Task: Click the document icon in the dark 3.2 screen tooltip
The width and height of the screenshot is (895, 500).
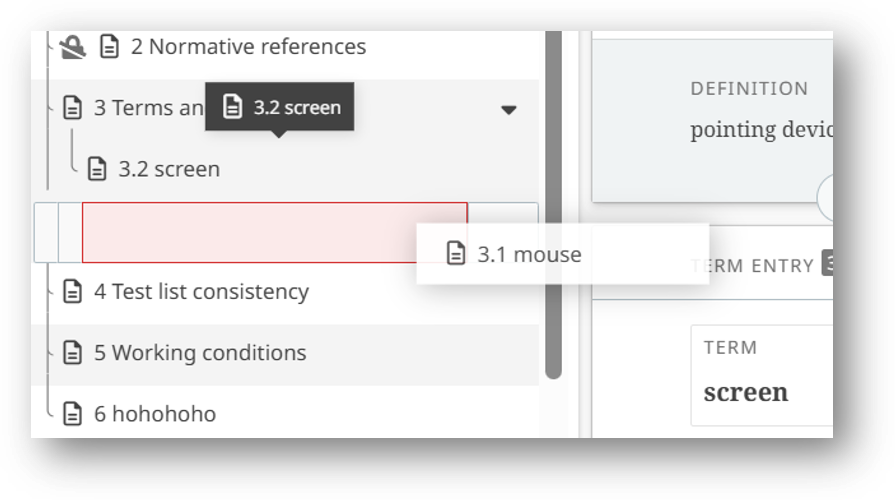Action: coord(232,107)
